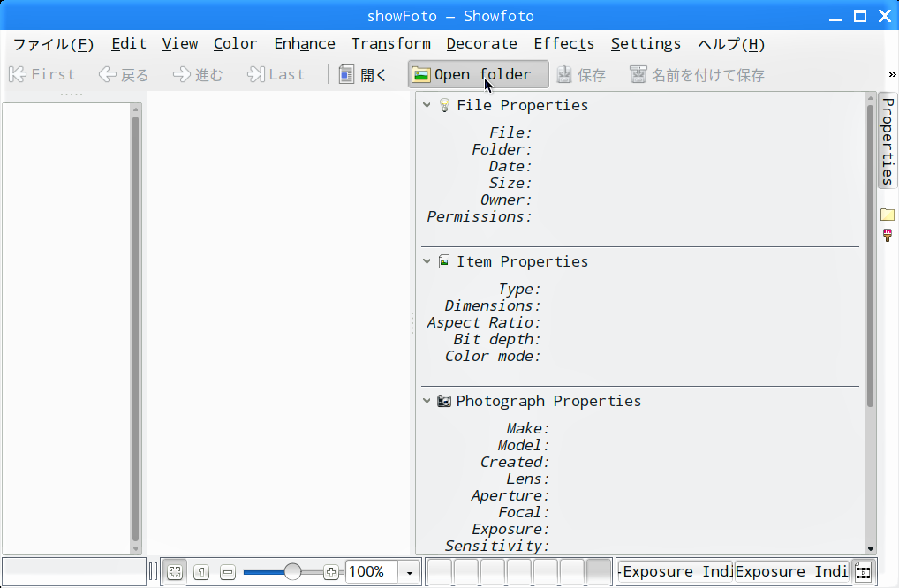Click the image icon beside Item Properties
899x588 pixels.
444,261
